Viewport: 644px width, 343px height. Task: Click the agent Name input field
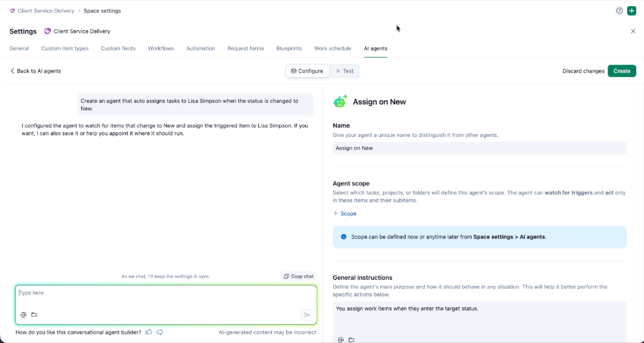pos(480,148)
